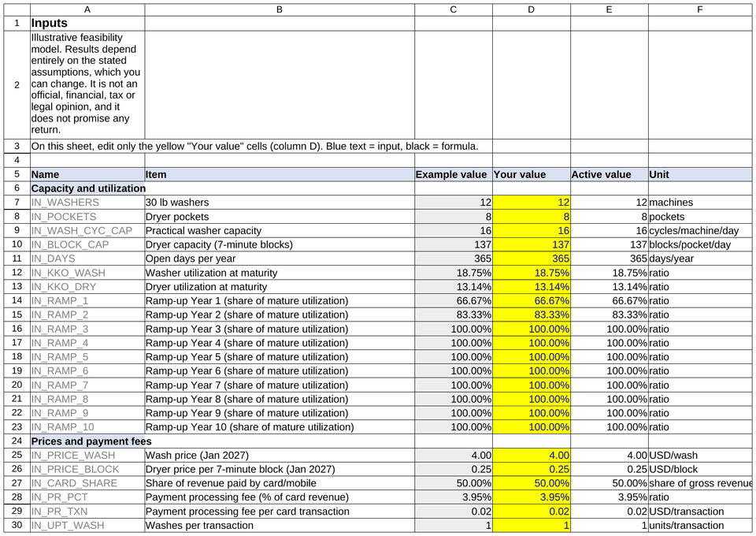Click the IN_BLOCK_CAP name cell
This screenshot has height=536, width=756.
tap(87, 244)
